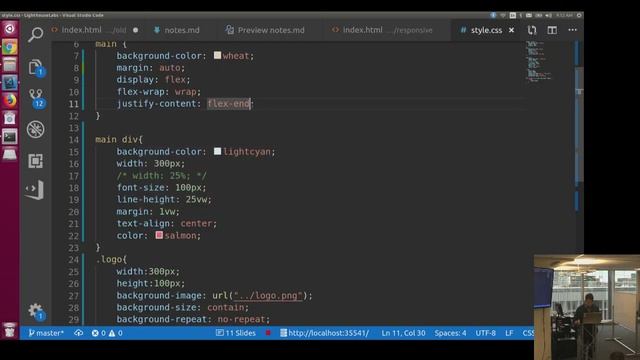Image resolution: width=640 pixels, height=360 pixels.
Task: Split the editor with the split icon
Action: pos(552,30)
